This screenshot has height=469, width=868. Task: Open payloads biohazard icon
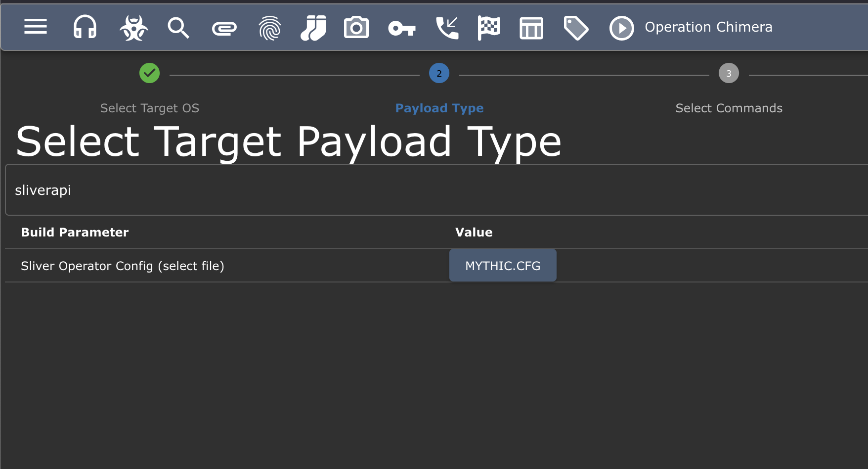tap(133, 27)
